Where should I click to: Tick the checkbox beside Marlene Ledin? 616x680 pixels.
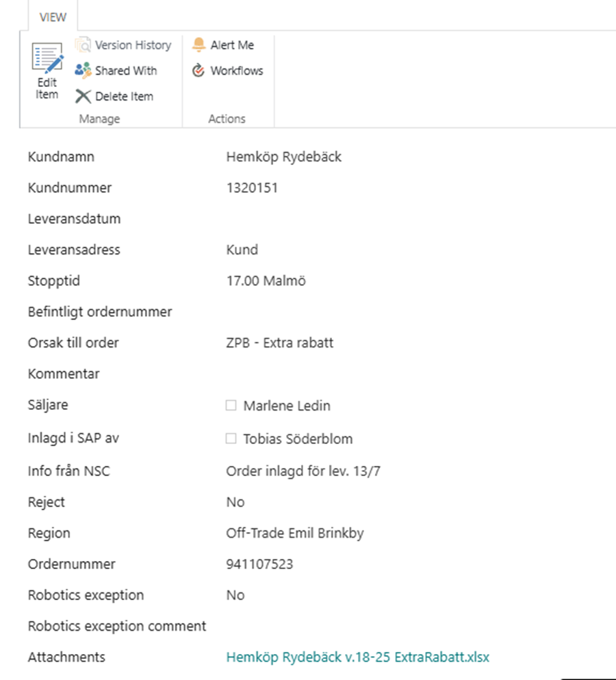point(231,405)
